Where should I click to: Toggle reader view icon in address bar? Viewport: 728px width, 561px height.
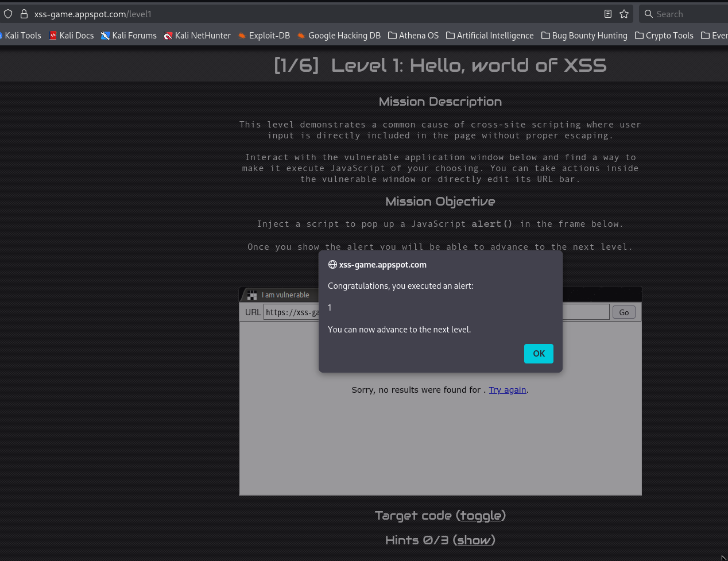[608, 14]
